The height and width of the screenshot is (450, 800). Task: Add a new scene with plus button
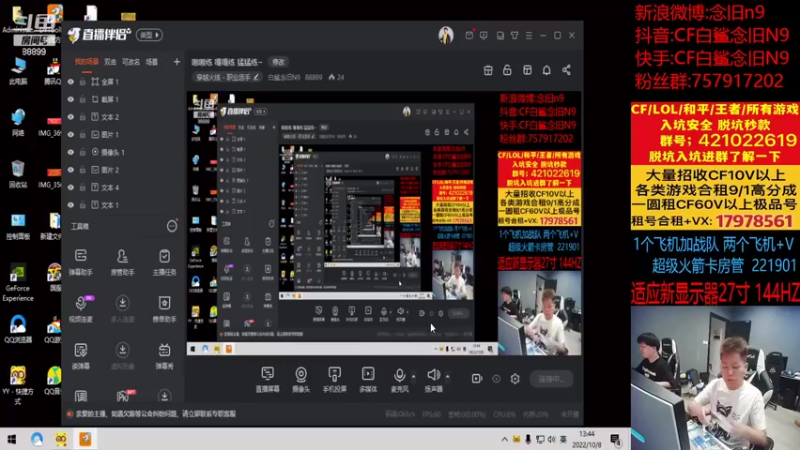pyautogui.click(x=177, y=62)
